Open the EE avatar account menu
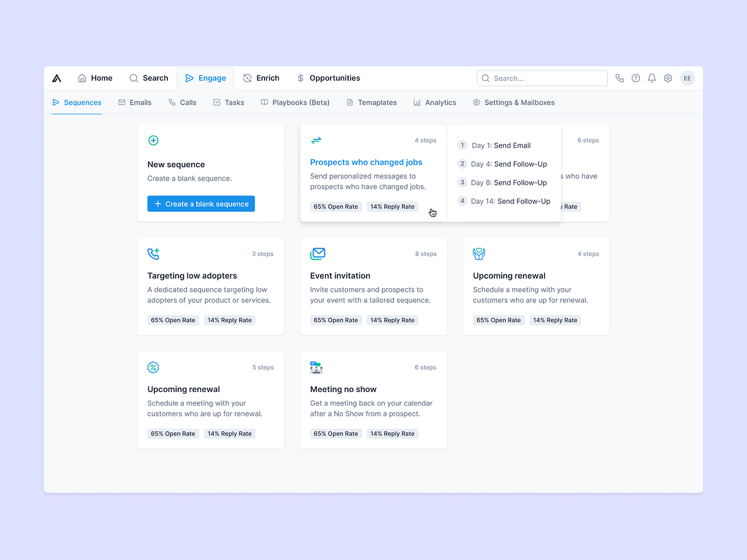Screen dimensions: 747x560 pos(687,78)
